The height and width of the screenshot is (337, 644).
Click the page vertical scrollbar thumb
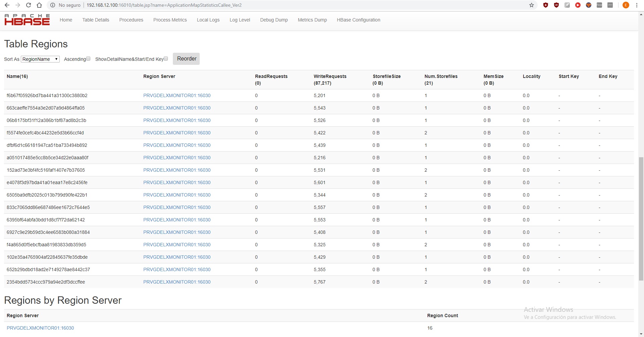(x=641, y=218)
